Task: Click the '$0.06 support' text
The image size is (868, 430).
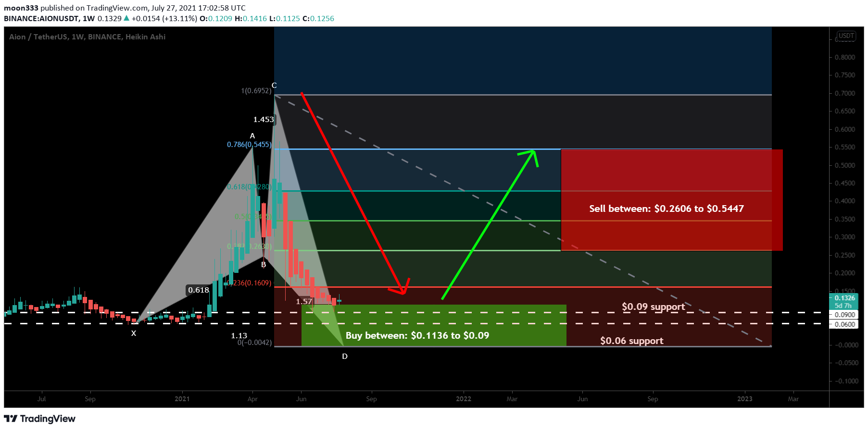Action: point(631,341)
